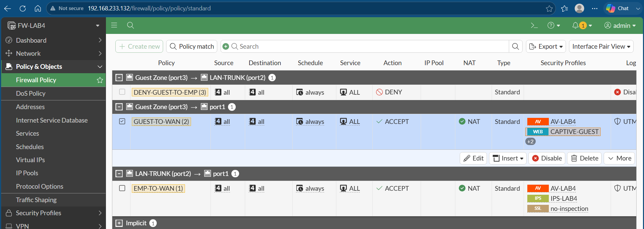Add filter with green plus icon
The image size is (644, 229).
point(226,46)
